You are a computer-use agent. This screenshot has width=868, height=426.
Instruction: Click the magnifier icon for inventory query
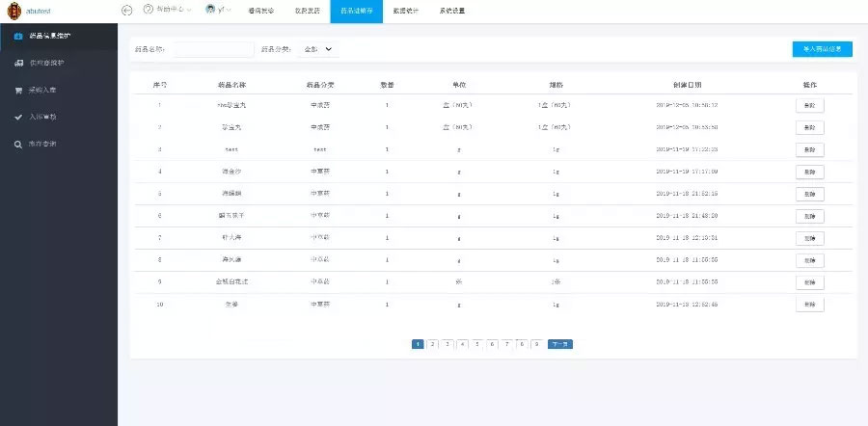(x=18, y=145)
